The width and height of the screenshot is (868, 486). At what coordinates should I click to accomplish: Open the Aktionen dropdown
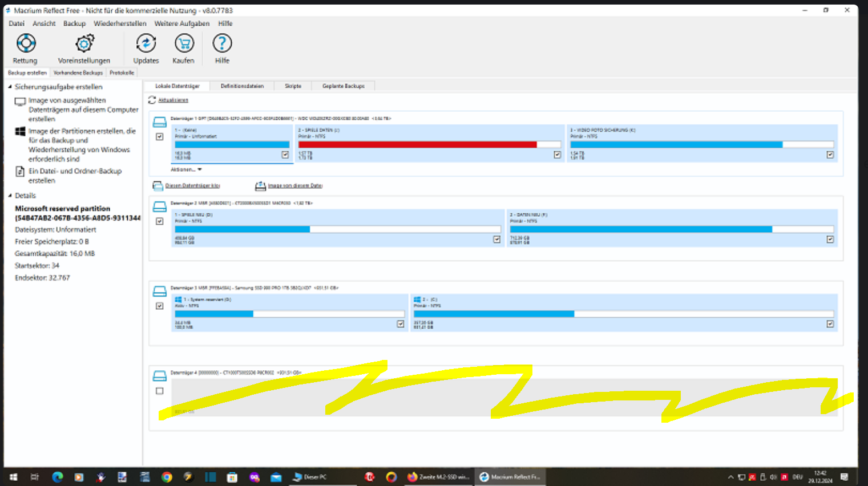(x=186, y=169)
